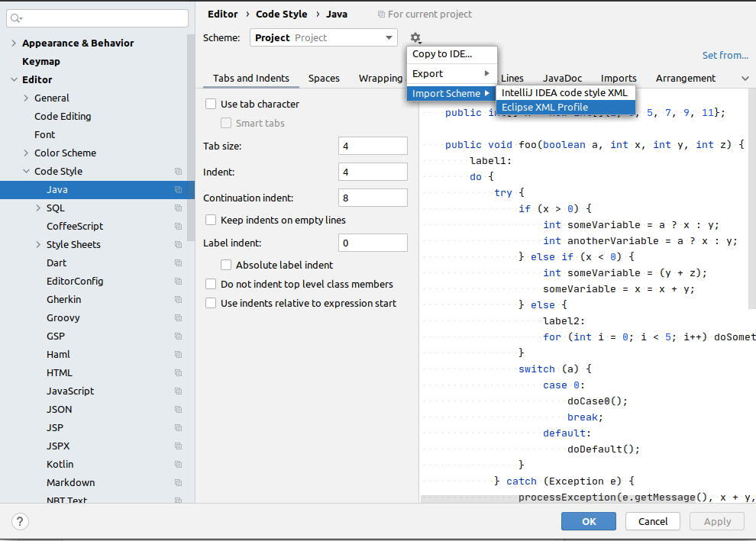
Task: Check 'Do not indent top level class members'
Action: pos(211,284)
